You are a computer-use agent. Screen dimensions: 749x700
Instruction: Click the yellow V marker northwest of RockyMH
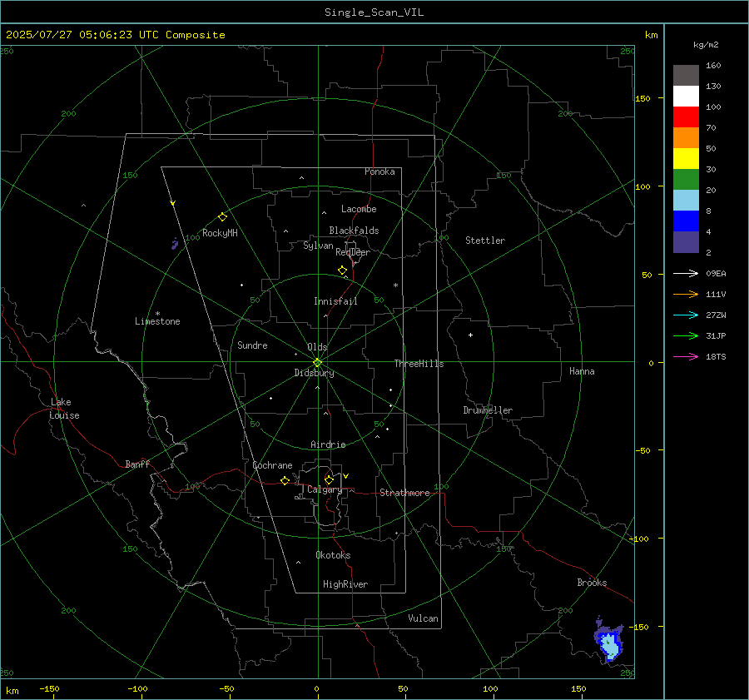point(173,203)
